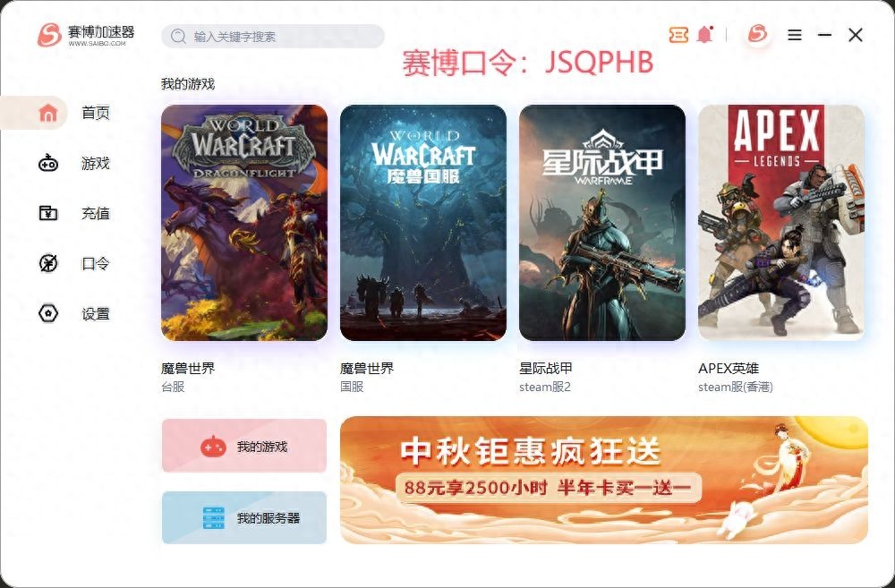Image resolution: width=895 pixels, height=588 pixels.
Task: Switch to the 首页 menu item
Action: (x=96, y=113)
